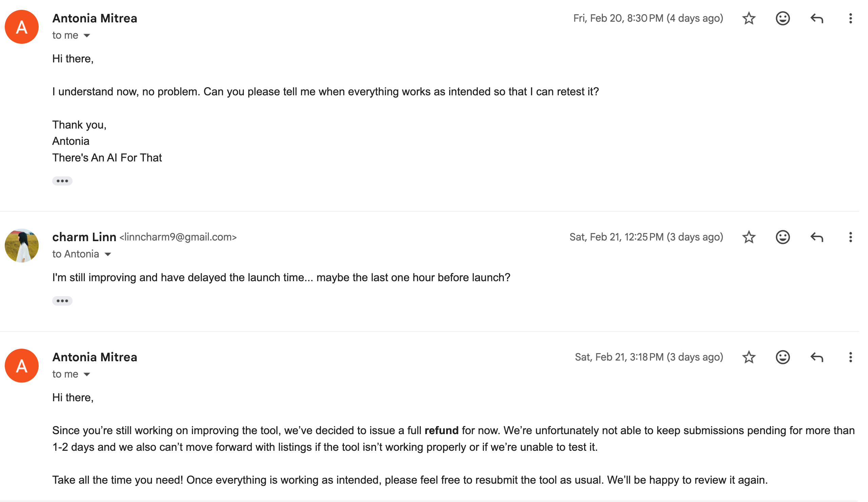Add emoji reaction to the refund email

click(782, 357)
